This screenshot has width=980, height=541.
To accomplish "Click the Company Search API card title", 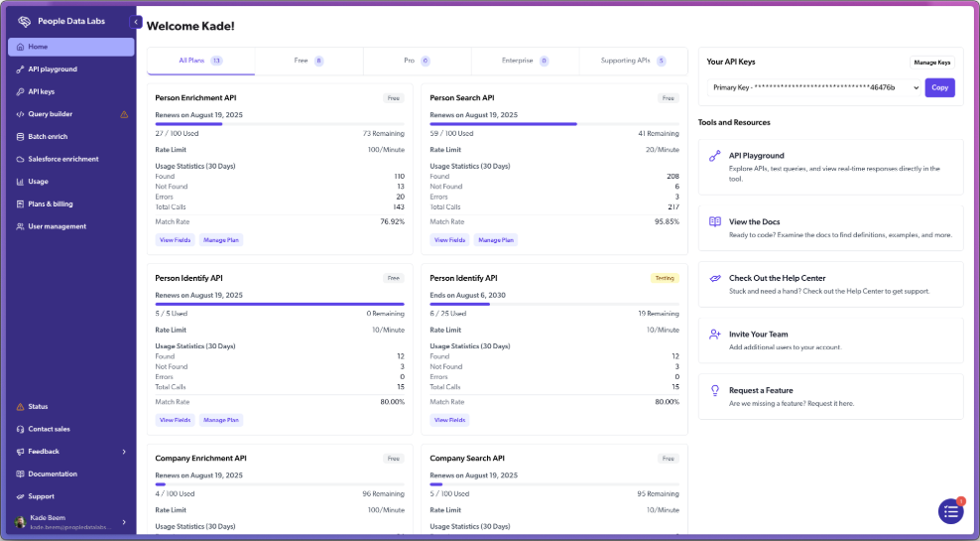I will 467,459.
